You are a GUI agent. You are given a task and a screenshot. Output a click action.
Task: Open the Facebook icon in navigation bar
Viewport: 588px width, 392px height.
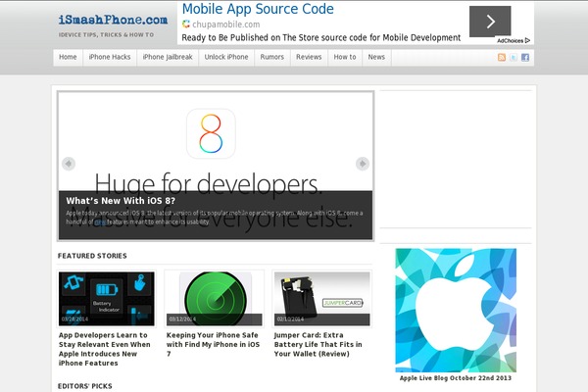pos(525,57)
